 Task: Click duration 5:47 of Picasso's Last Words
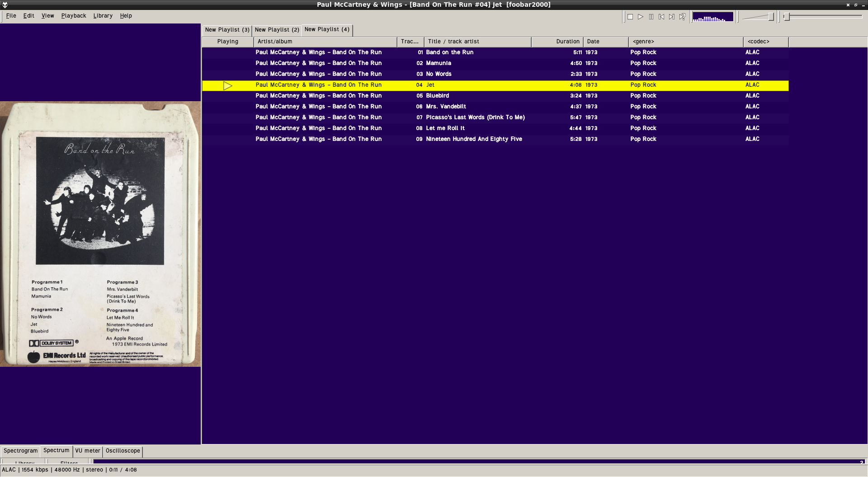[x=576, y=117]
